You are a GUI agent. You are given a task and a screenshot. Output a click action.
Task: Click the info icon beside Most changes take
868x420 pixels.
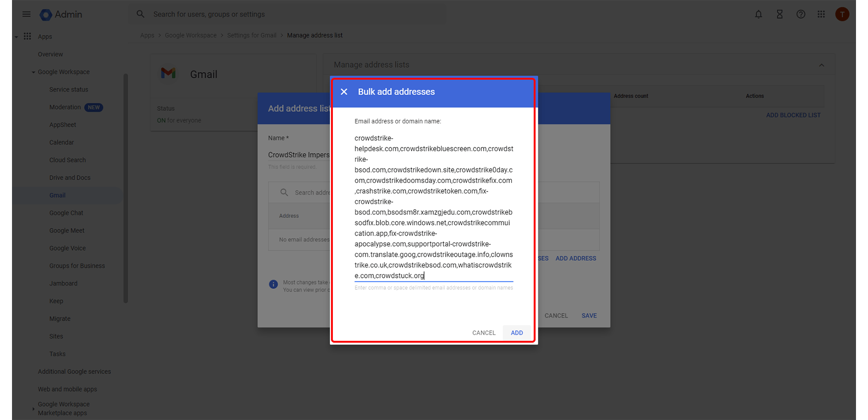273,284
